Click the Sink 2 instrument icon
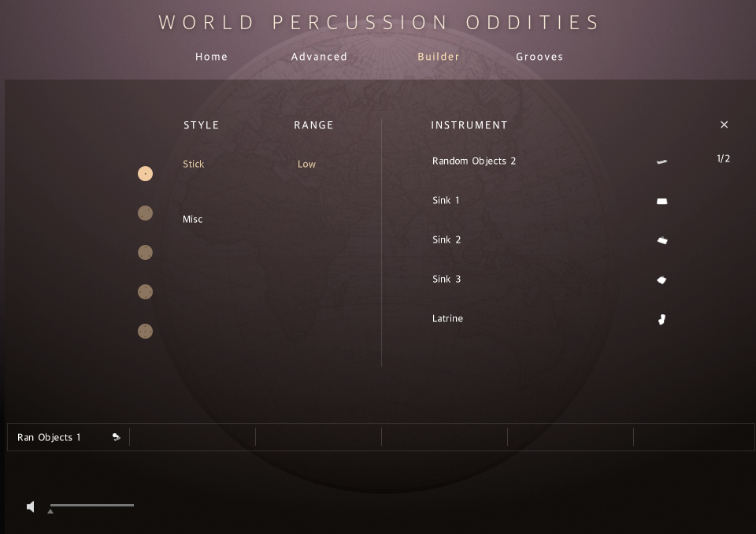Viewport: 756px width, 534px height. click(x=661, y=240)
